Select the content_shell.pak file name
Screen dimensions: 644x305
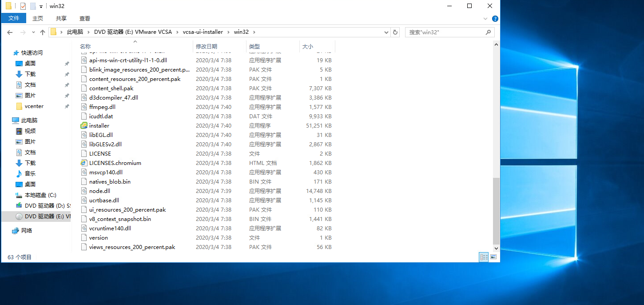click(x=111, y=88)
